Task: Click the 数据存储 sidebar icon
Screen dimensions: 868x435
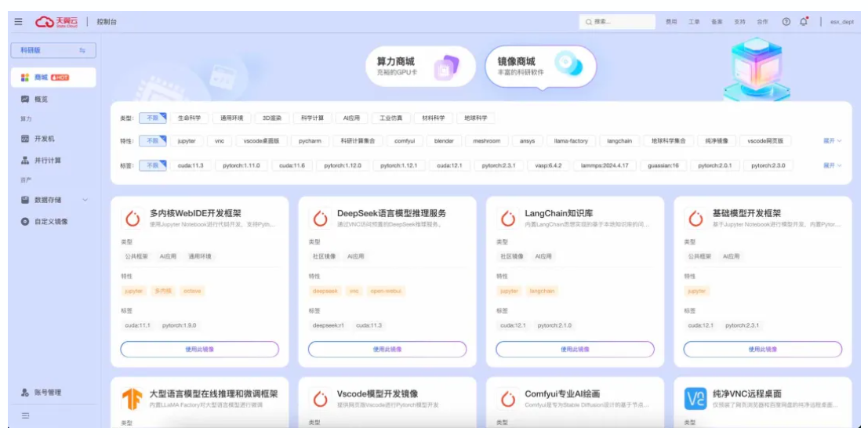Action: (25, 200)
